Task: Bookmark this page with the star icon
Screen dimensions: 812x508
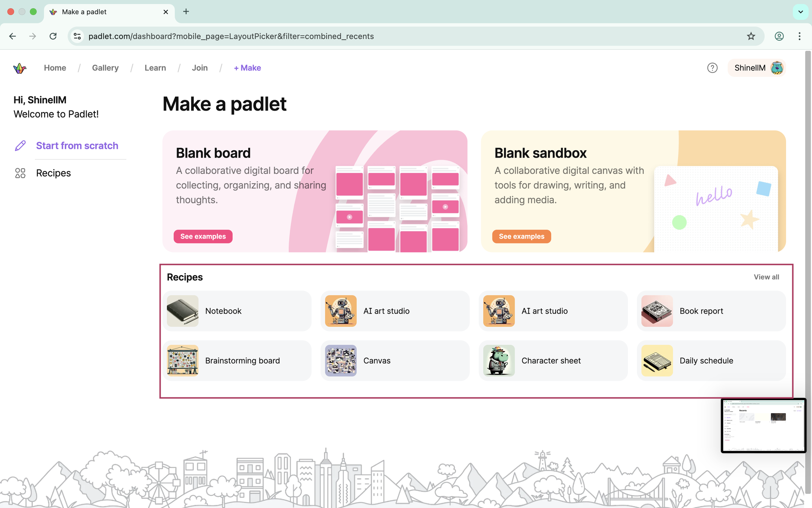Action: [x=751, y=36]
